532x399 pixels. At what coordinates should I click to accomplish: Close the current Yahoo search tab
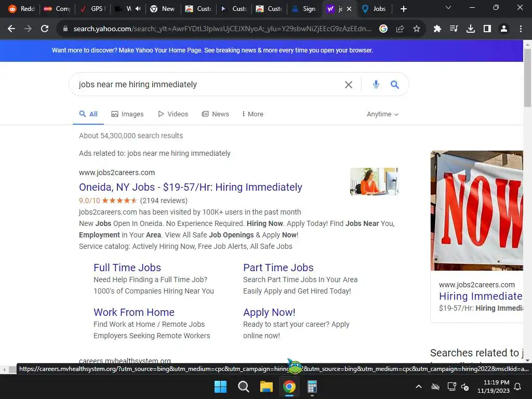(349, 9)
